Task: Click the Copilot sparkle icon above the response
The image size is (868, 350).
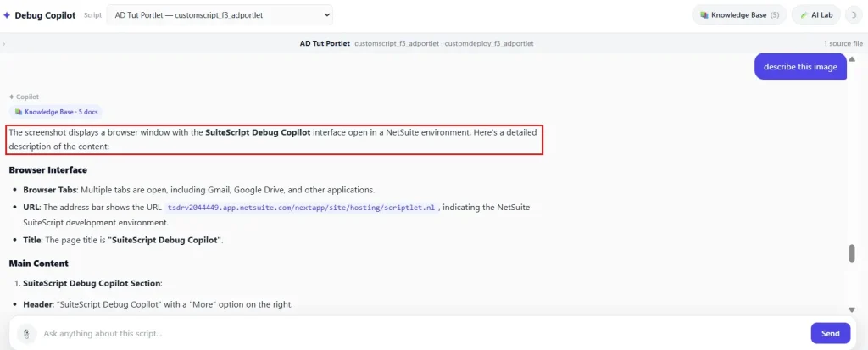Action: pos(12,97)
